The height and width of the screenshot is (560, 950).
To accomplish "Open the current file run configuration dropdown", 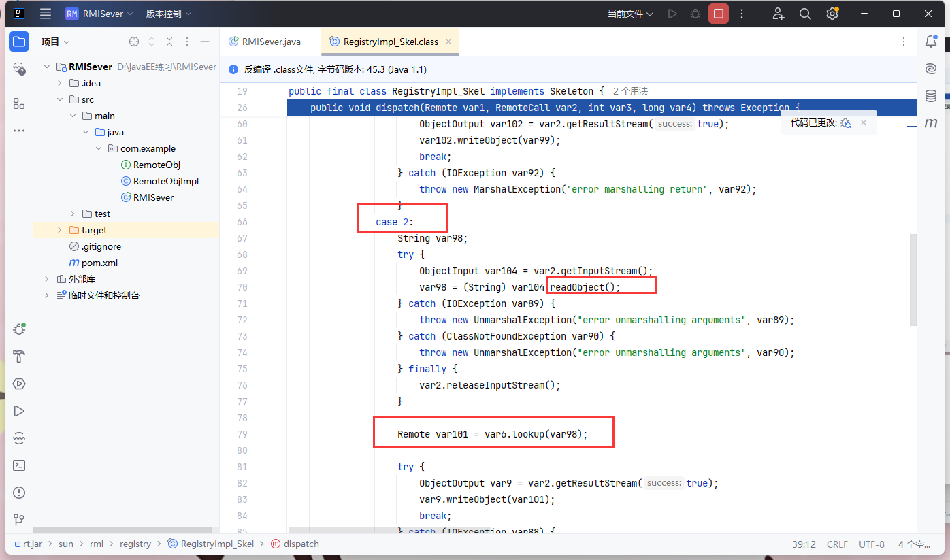I will tap(630, 14).
